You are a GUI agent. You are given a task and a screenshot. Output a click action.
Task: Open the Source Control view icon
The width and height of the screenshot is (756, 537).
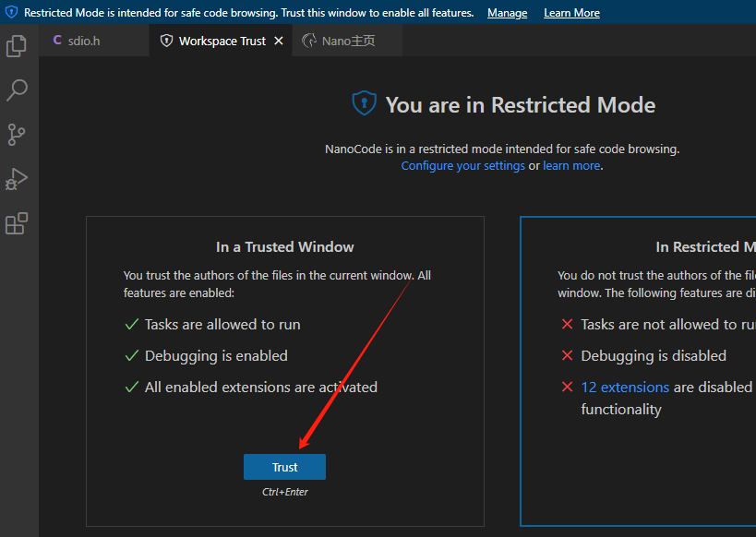point(17,135)
